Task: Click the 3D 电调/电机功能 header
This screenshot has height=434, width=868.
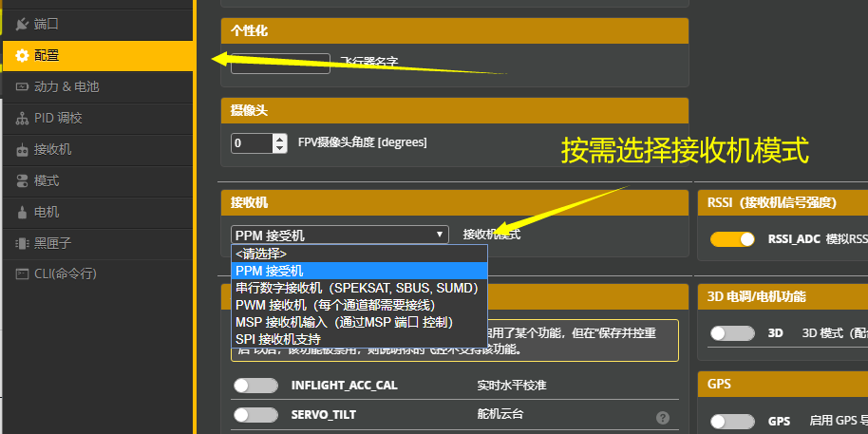Action: pyautogui.click(x=783, y=296)
